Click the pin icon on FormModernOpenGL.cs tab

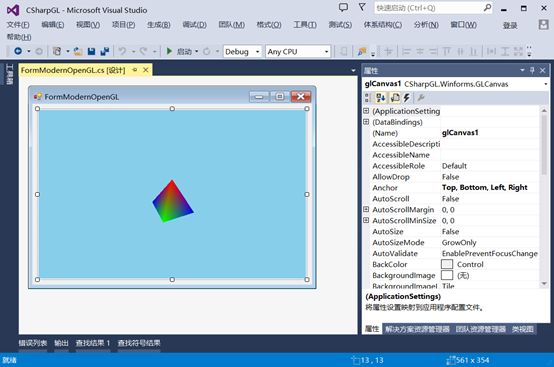point(135,70)
